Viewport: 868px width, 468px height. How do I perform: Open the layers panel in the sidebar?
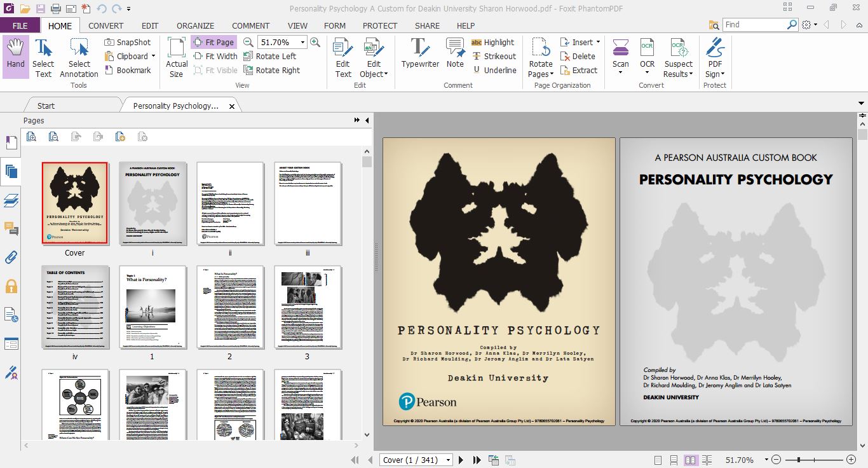coord(11,200)
